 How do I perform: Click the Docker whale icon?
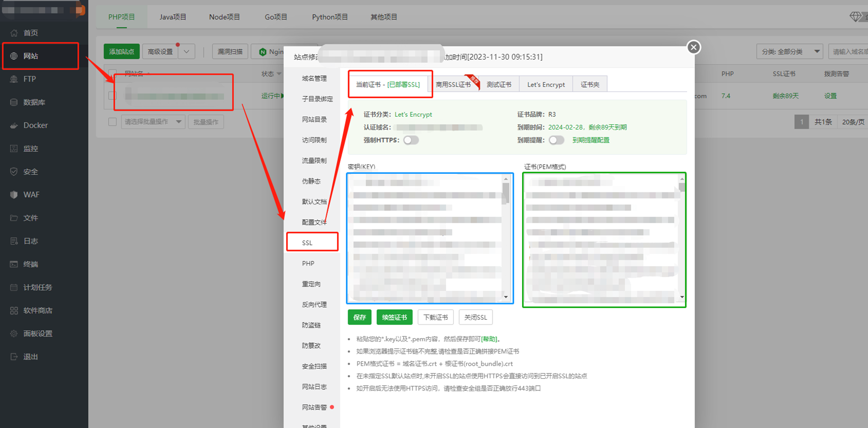14,126
